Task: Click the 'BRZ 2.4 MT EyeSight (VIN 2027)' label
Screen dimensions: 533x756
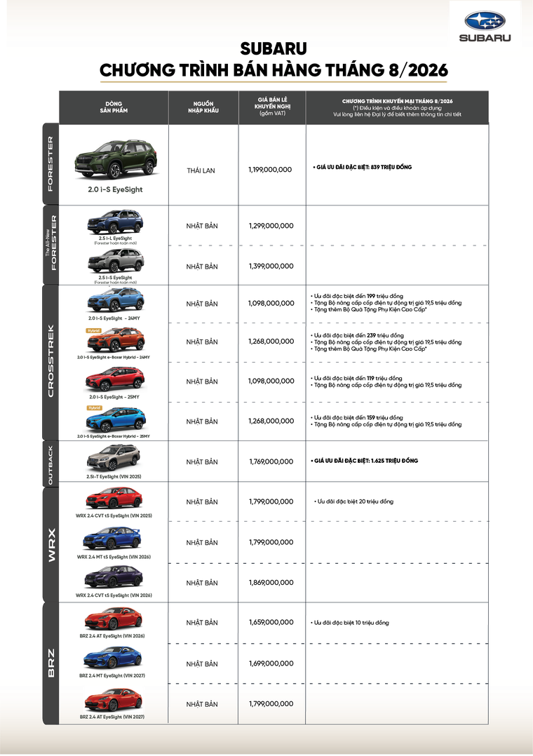Action: pyautogui.click(x=112, y=675)
